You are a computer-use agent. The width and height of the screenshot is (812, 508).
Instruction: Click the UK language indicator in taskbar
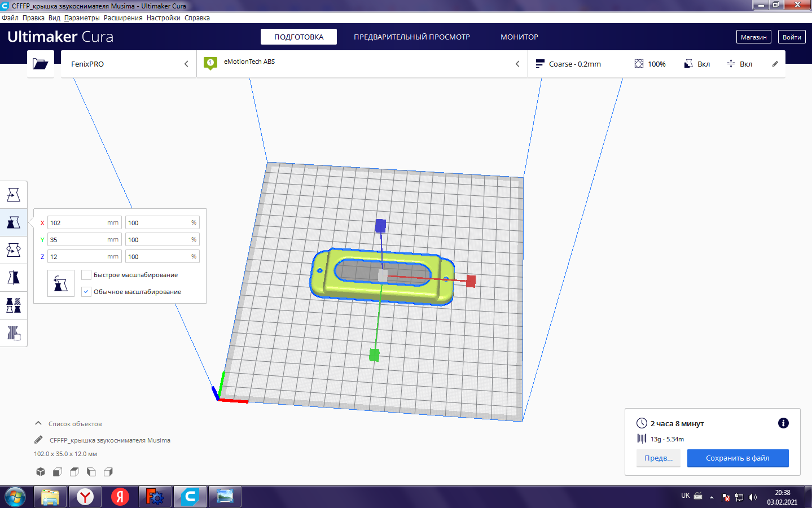pos(686,496)
